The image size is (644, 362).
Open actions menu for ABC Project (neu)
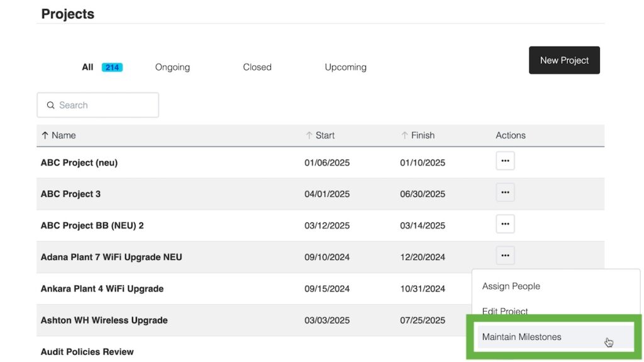(505, 161)
